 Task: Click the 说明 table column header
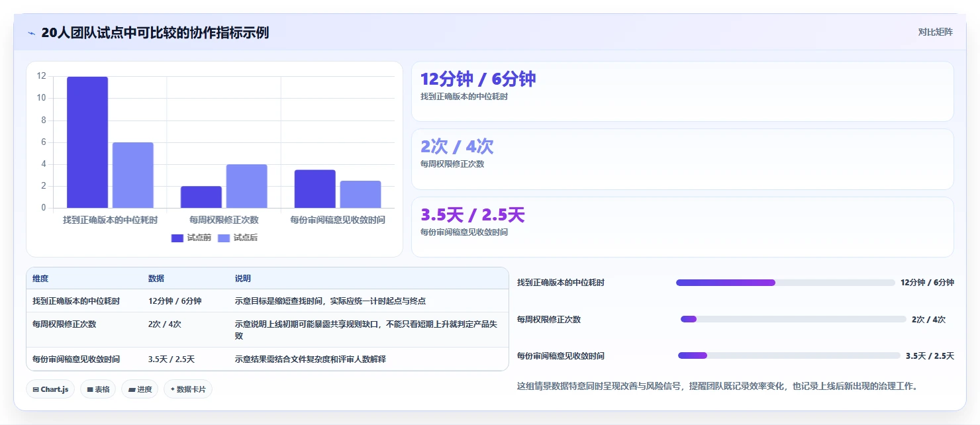click(243, 279)
